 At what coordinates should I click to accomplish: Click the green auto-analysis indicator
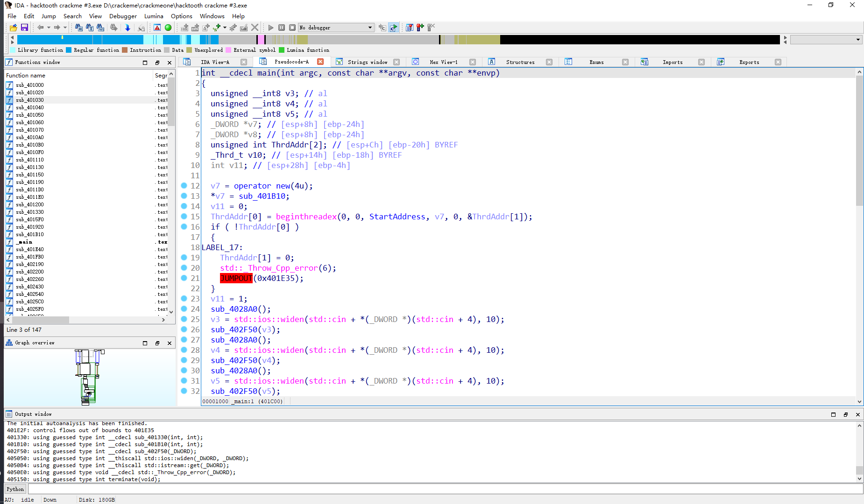click(x=168, y=27)
